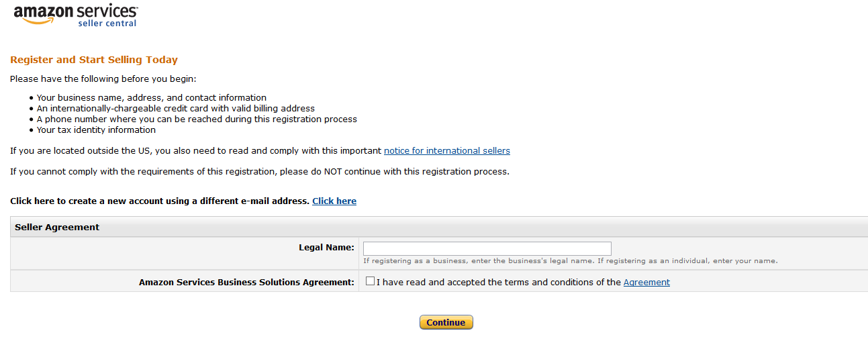868x347 pixels.
Task: Open the Agreement hyperlink
Action: click(x=646, y=283)
